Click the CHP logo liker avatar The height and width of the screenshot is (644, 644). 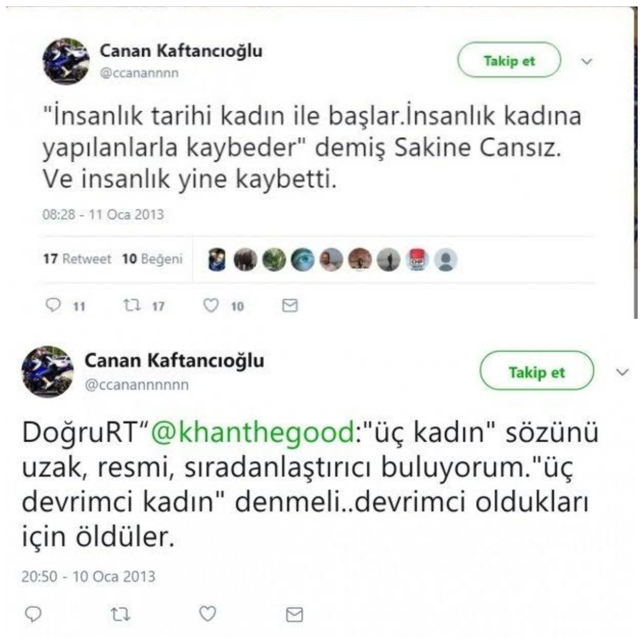417,260
